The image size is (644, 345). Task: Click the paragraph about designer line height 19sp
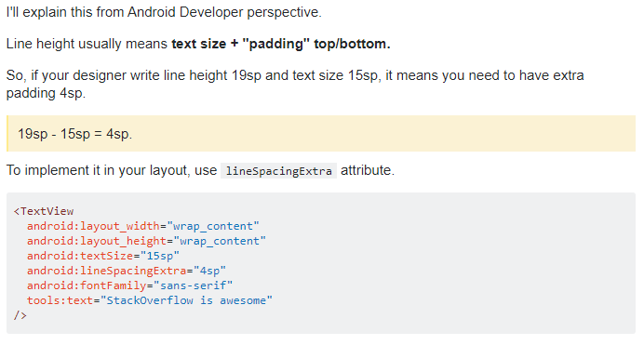pyautogui.click(x=295, y=84)
